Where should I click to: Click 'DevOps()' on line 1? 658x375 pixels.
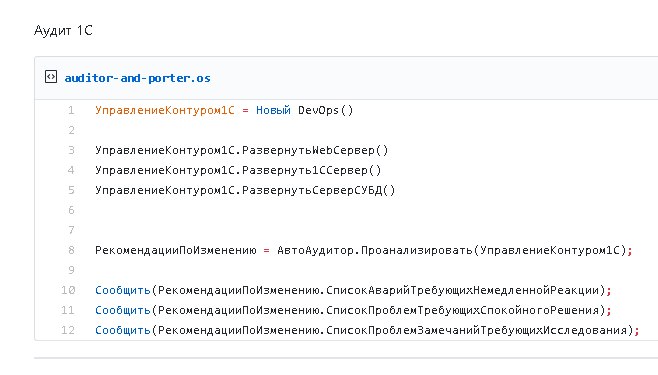pos(326,110)
